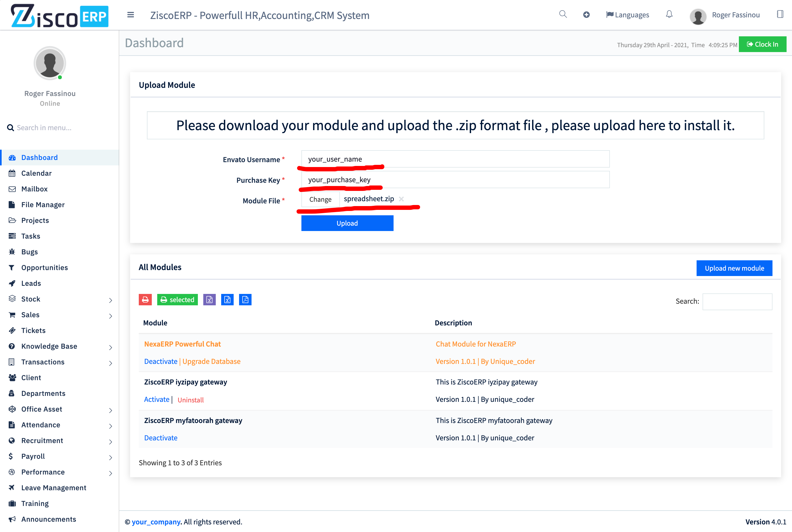Image resolution: width=792 pixels, height=532 pixels.
Task: Open the Languages dropdown
Action: (x=627, y=15)
